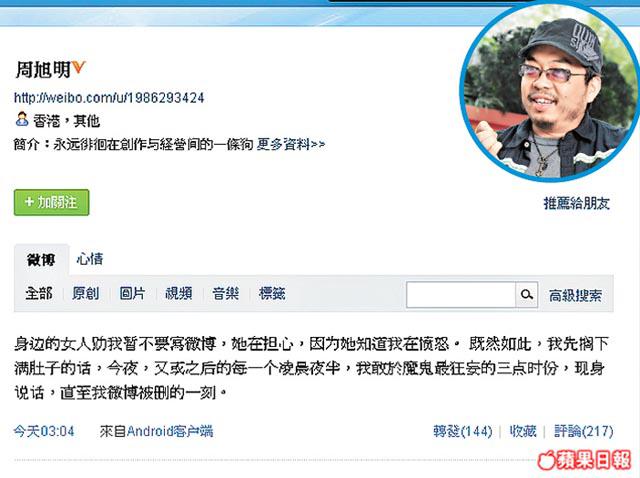640x478 pixels.
Task: Open 高級搜索 advanced search
Action: click(575, 296)
